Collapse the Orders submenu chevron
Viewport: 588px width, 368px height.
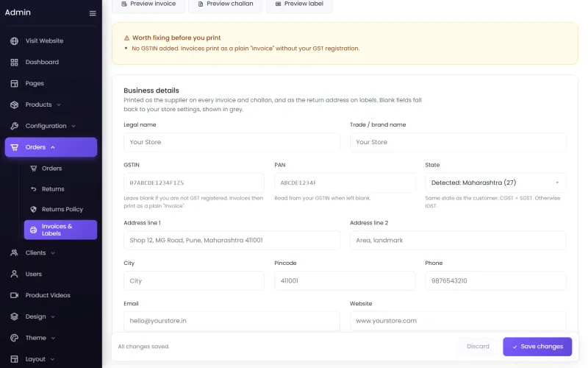click(53, 147)
